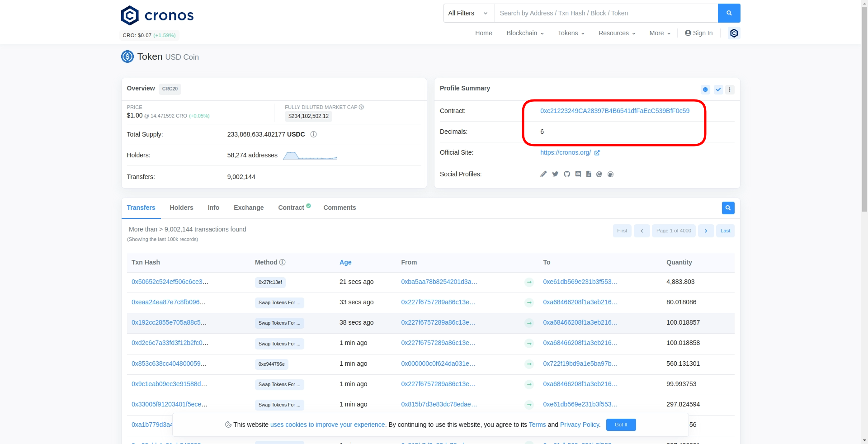Switch to the Contract tab

coord(294,208)
